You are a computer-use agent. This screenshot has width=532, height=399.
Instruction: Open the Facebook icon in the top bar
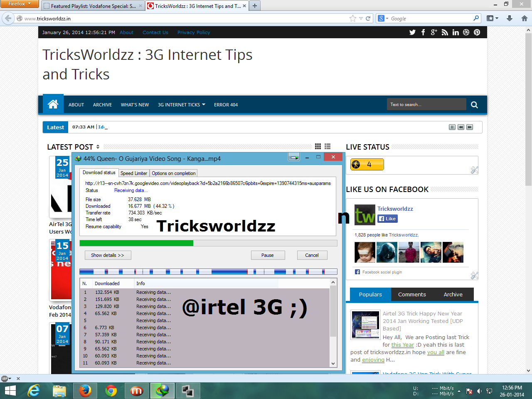click(423, 32)
